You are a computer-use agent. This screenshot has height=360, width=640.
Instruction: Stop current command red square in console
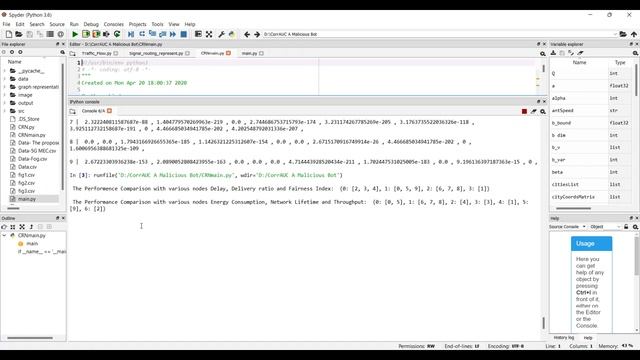[x=524, y=111]
